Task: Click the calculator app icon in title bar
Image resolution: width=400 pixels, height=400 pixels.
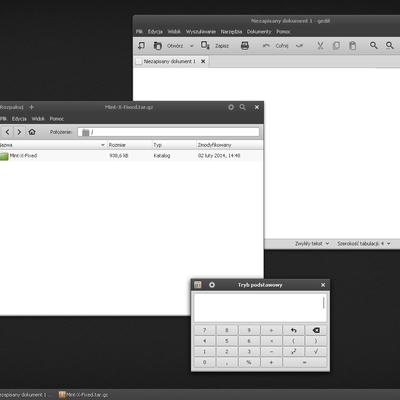Action: [x=198, y=285]
